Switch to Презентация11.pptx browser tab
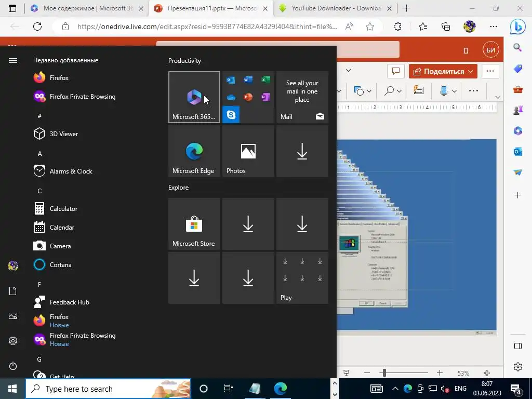Image resolution: width=532 pixels, height=399 pixels. click(210, 8)
